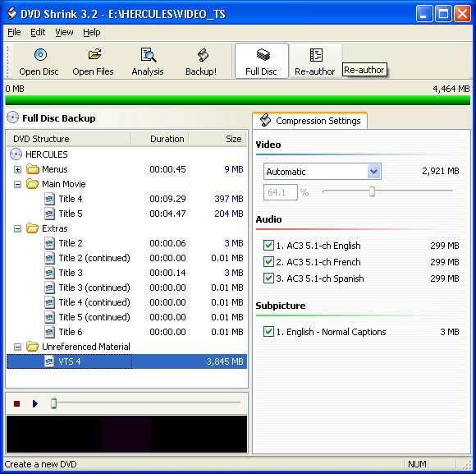Click the video compression ratio slider handle
476x474 pixels.
pyautogui.click(x=372, y=191)
